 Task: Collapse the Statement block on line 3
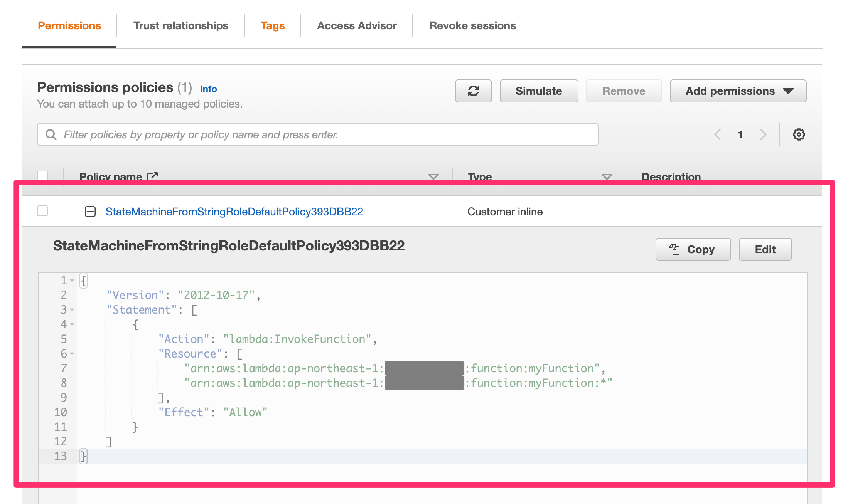72,310
